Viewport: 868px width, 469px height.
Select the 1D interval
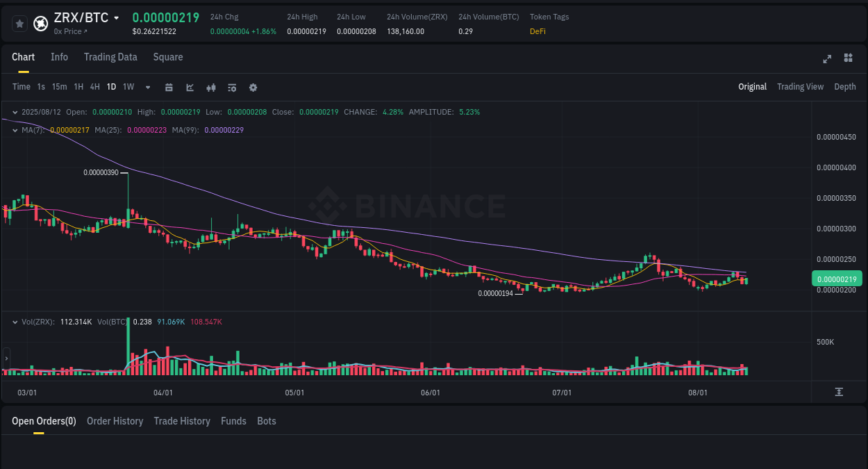(x=111, y=87)
